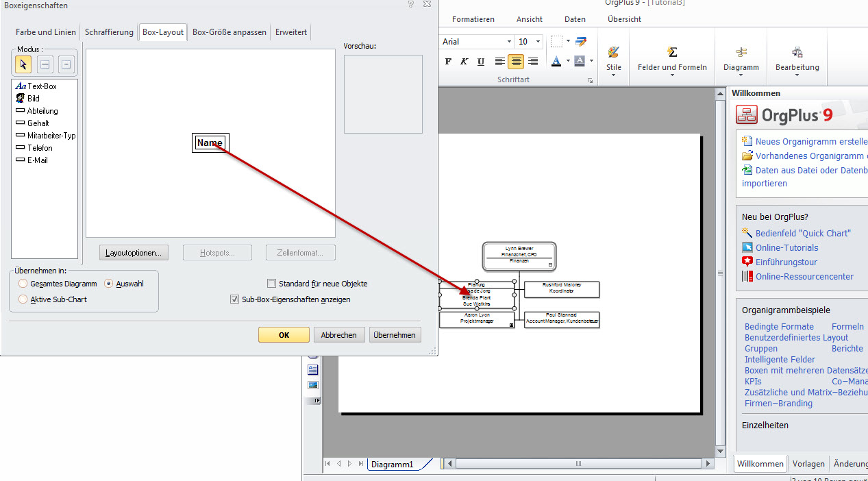Open the Felder und Formeln sigma icon
This screenshot has height=481, width=868.
point(672,53)
